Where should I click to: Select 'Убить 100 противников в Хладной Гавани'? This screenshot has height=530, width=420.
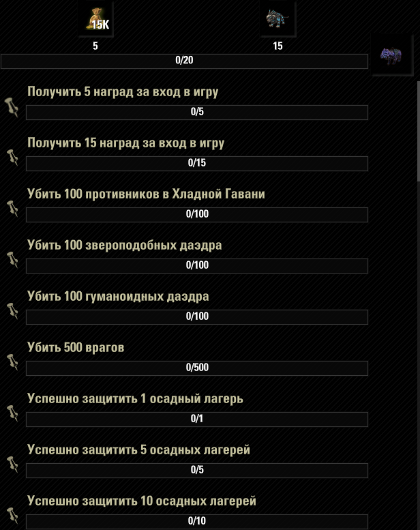click(x=146, y=194)
